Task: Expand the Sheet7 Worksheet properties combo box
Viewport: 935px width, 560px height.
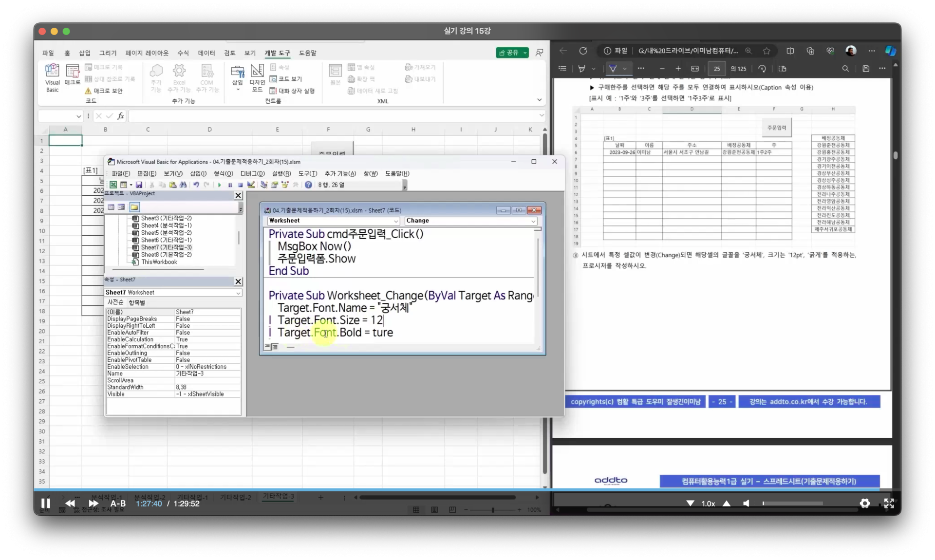Action: point(238,293)
